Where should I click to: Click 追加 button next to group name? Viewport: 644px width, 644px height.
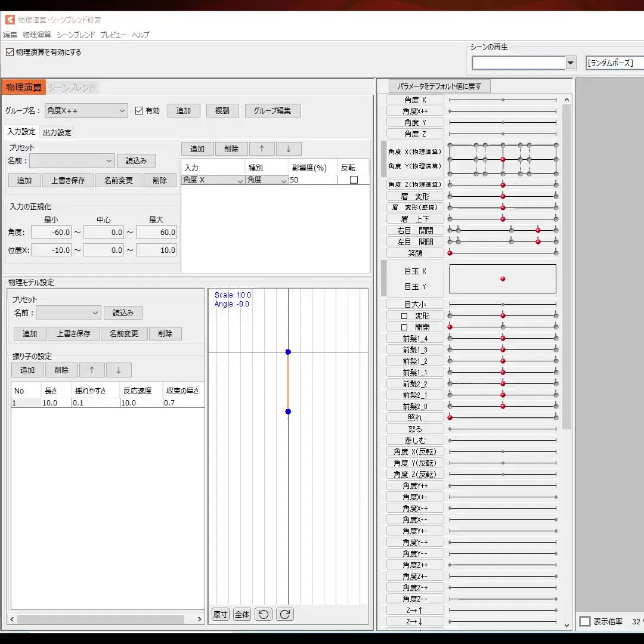pyautogui.click(x=184, y=110)
